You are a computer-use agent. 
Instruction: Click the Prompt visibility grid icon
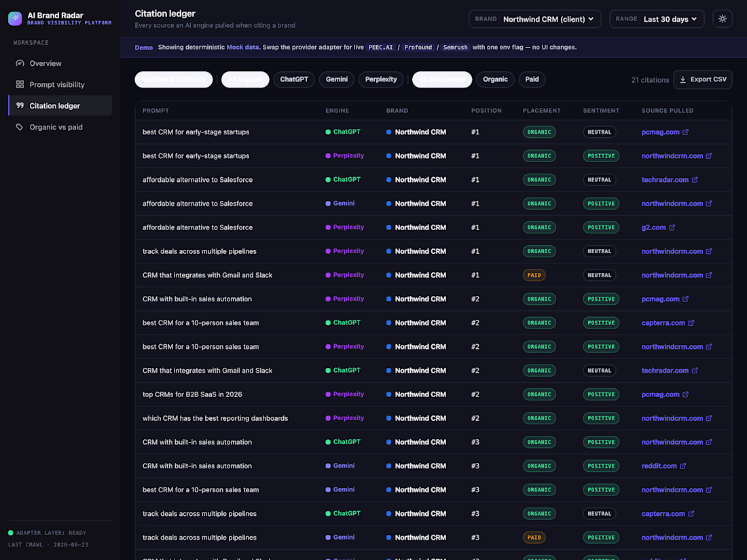click(20, 84)
